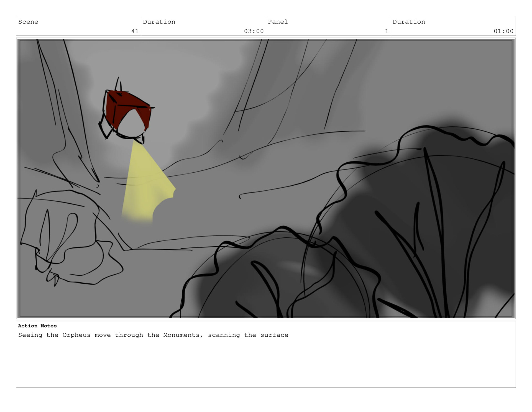Click the action notes text line
532x412 pixels.
coord(153,335)
